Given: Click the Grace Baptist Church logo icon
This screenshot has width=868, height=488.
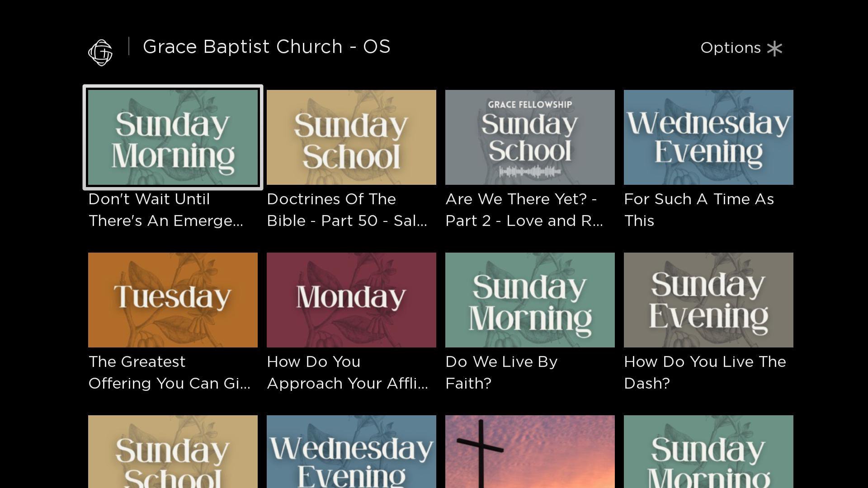Looking at the screenshot, I should (x=100, y=52).
